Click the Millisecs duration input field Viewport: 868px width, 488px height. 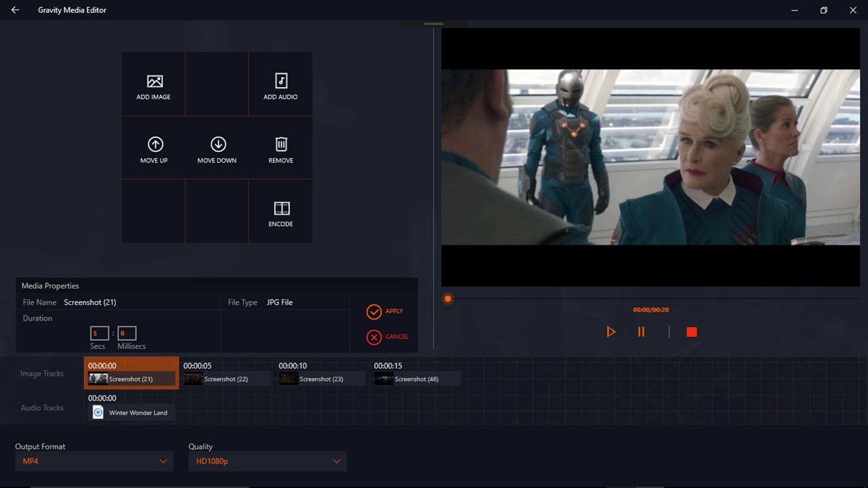pyautogui.click(x=127, y=333)
